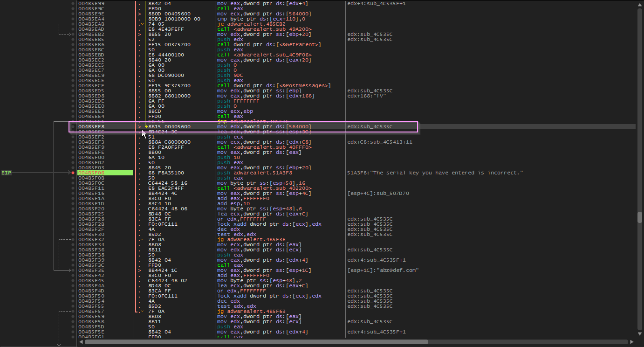Click the jump marker at jg adwarealert.4B5F63 row
Image resolution: width=644 pixels, height=347 pixels.
click(x=144, y=311)
